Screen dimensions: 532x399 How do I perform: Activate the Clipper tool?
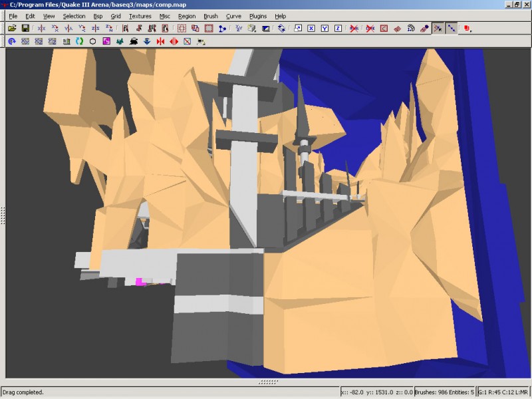pos(222,29)
